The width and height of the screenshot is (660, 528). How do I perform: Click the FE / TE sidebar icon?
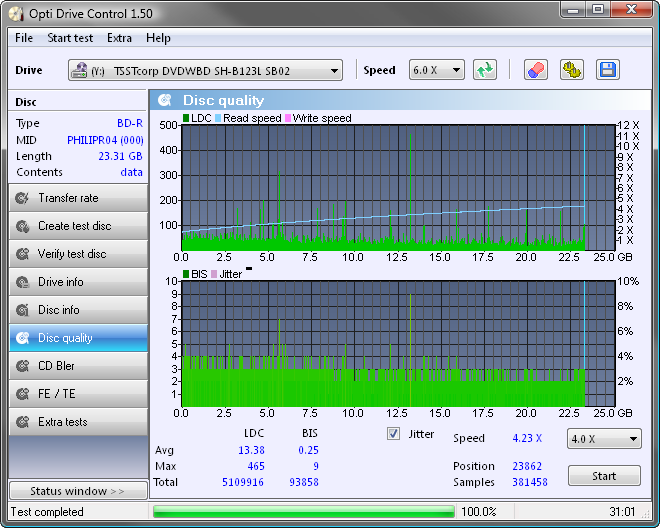click(x=22, y=394)
